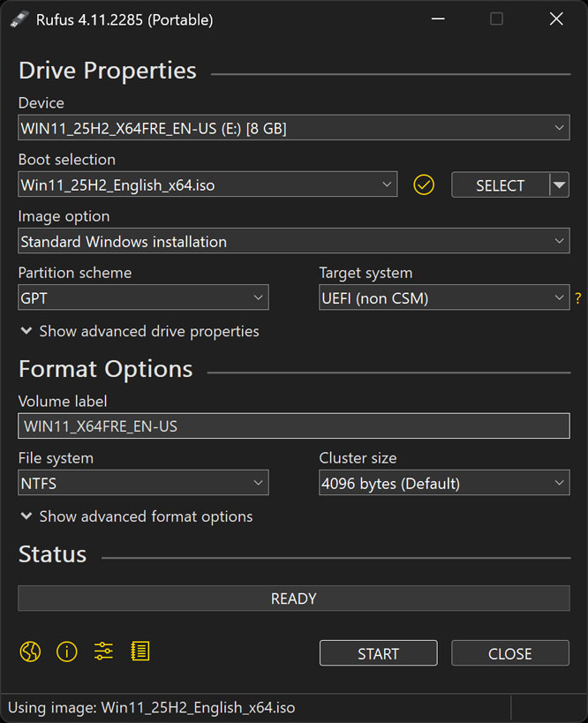Open the SELECT button split arrow

pos(559,185)
